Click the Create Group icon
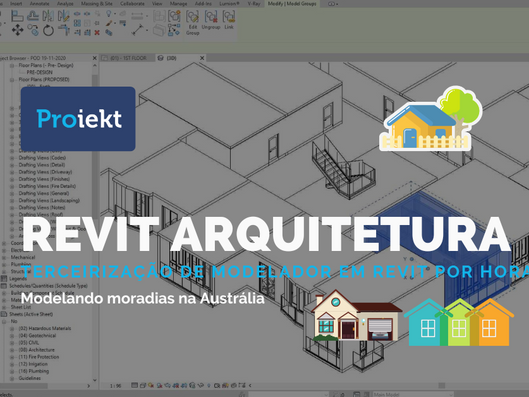 point(174,16)
